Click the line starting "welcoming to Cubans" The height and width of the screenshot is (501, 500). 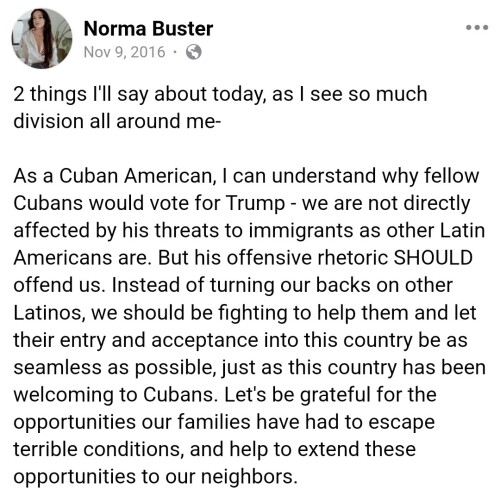tap(225, 395)
